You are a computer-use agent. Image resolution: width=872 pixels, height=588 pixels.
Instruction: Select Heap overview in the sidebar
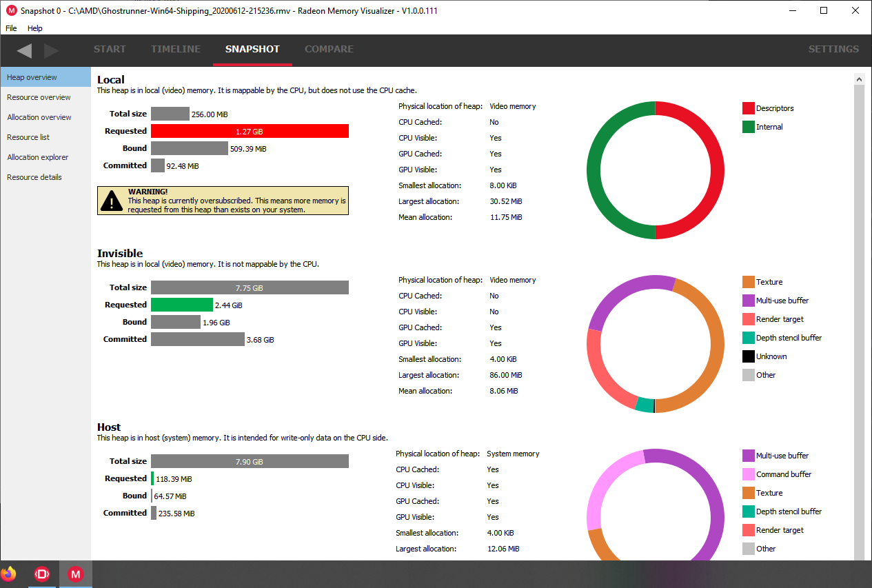click(45, 77)
